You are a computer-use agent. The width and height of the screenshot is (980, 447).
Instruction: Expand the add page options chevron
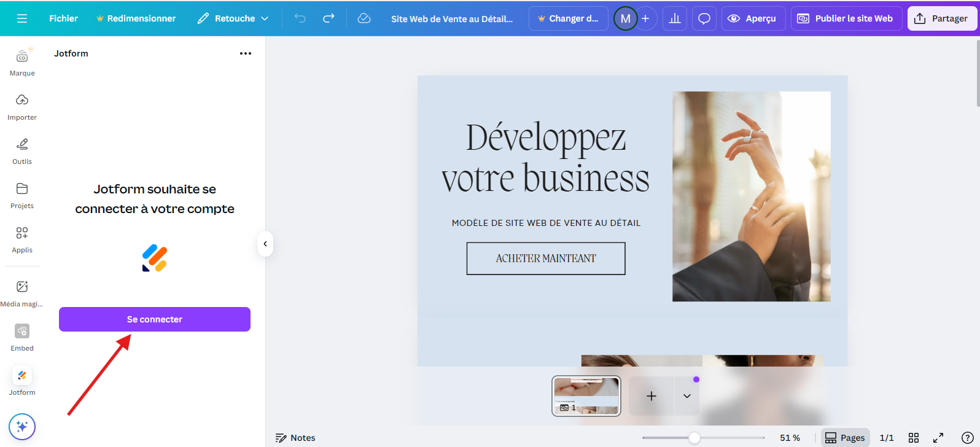pos(687,396)
